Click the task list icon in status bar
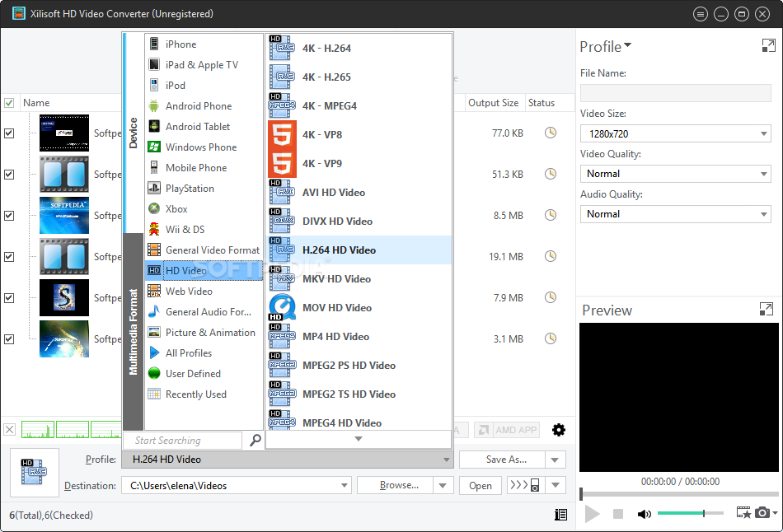783x532 pixels. [560, 515]
